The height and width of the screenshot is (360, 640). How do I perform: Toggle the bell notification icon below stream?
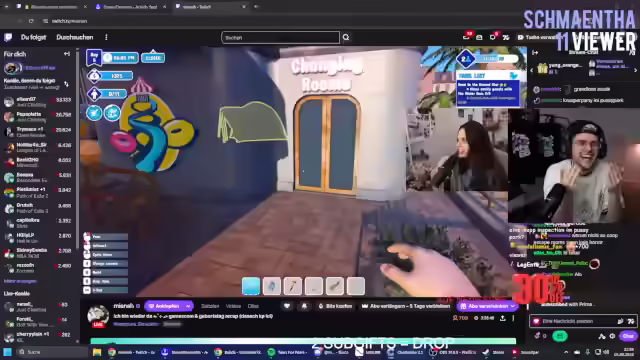point(304,306)
